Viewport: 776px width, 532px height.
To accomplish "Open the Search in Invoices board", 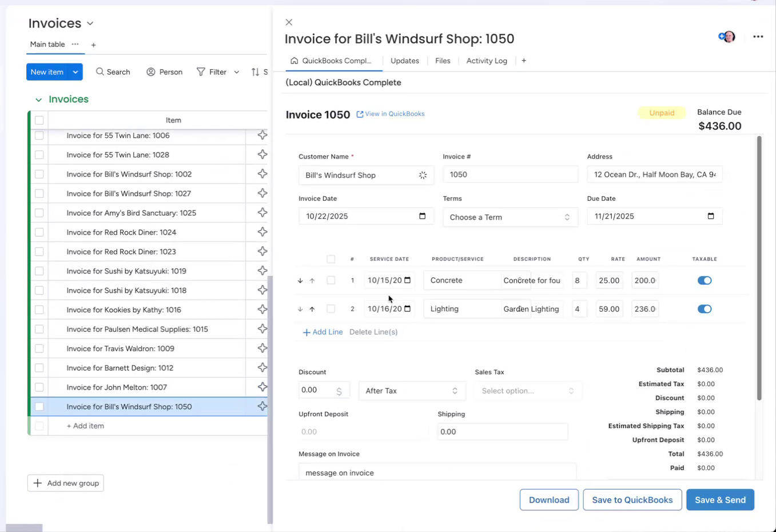I will (113, 72).
